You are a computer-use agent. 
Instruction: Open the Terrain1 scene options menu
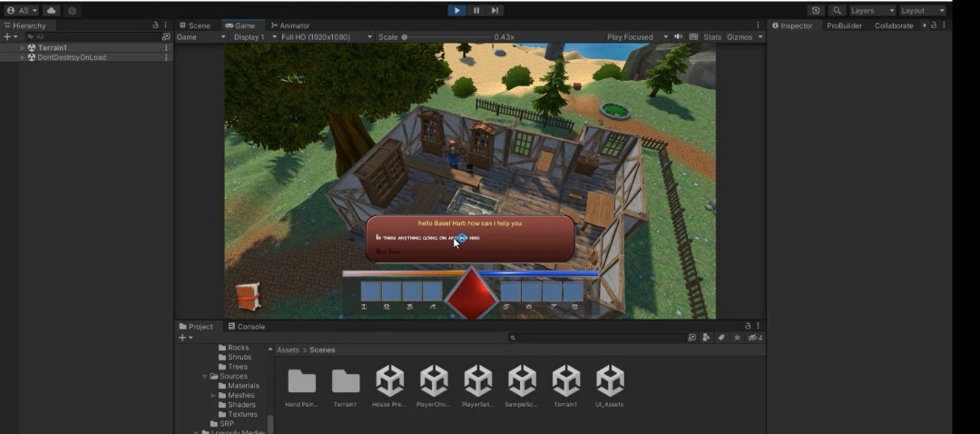point(166,47)
